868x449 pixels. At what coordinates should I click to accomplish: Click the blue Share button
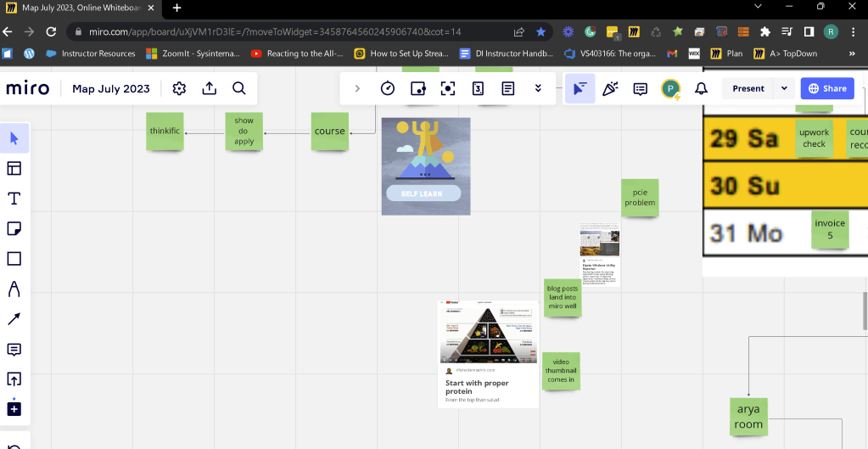pos(827,88)
